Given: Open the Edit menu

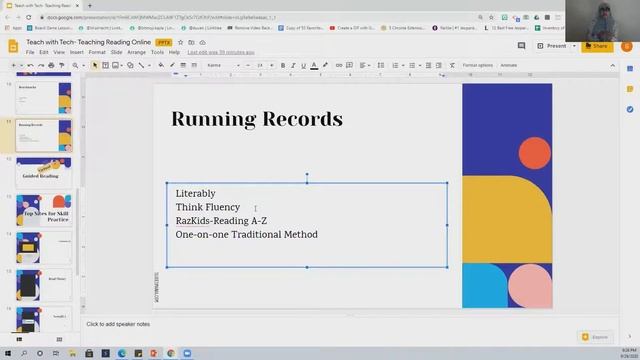Looking at the screenshot, I should [44, 52].
